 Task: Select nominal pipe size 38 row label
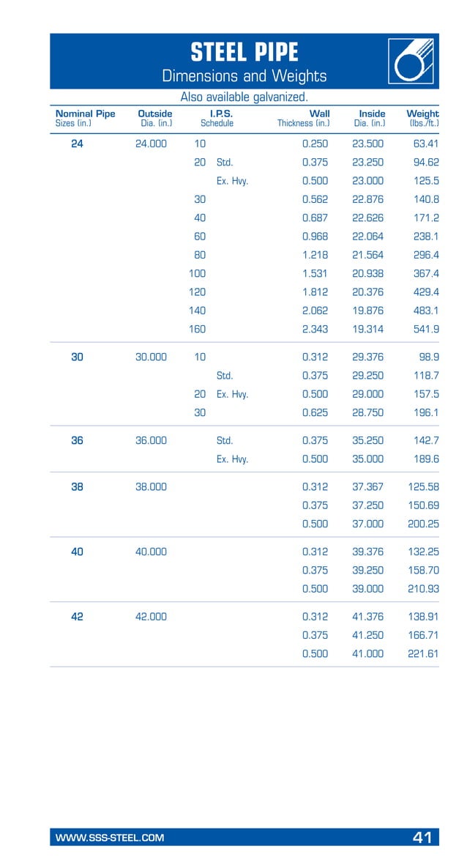pyautogui.click(x=77, y=486)
